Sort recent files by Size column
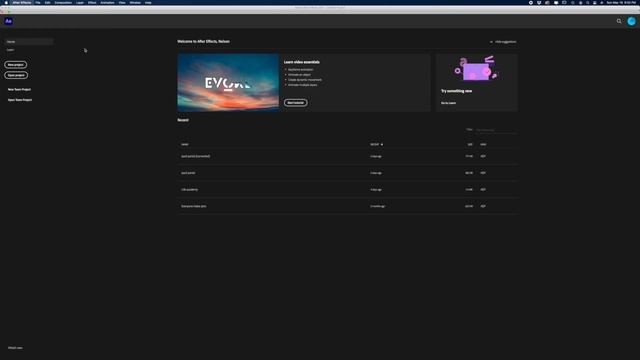 [x=470, y=144]
